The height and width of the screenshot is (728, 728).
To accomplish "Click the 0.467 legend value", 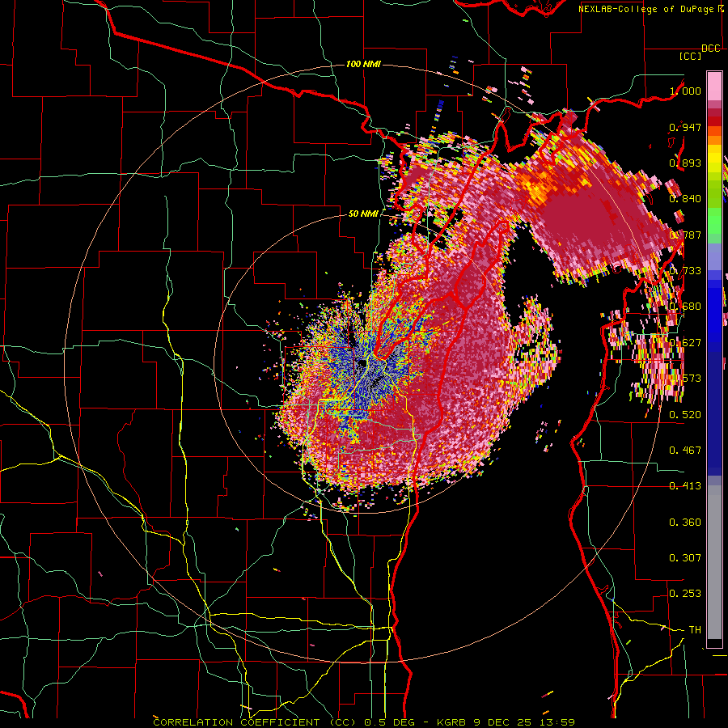I will click(x=685, y=451).
